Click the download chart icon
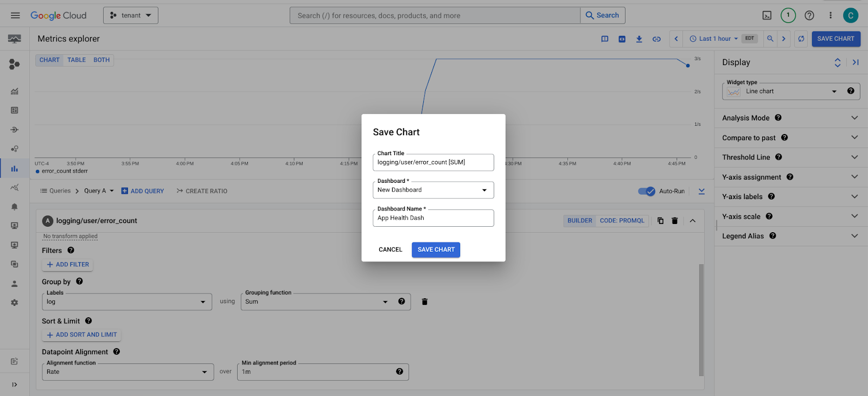 (x=639, y=39)
